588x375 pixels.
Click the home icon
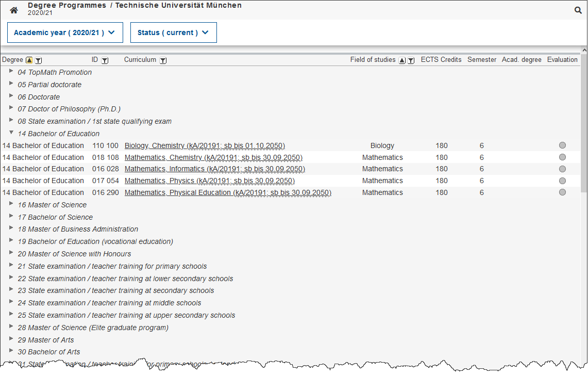pyautogui.click(x=14, y=10)
